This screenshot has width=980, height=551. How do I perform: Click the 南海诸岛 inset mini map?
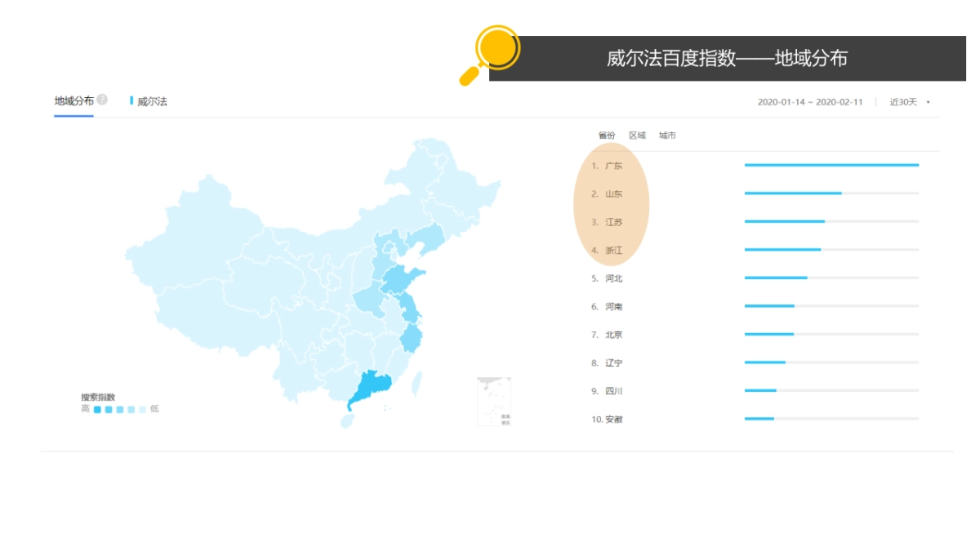click(x=493, y=400)
